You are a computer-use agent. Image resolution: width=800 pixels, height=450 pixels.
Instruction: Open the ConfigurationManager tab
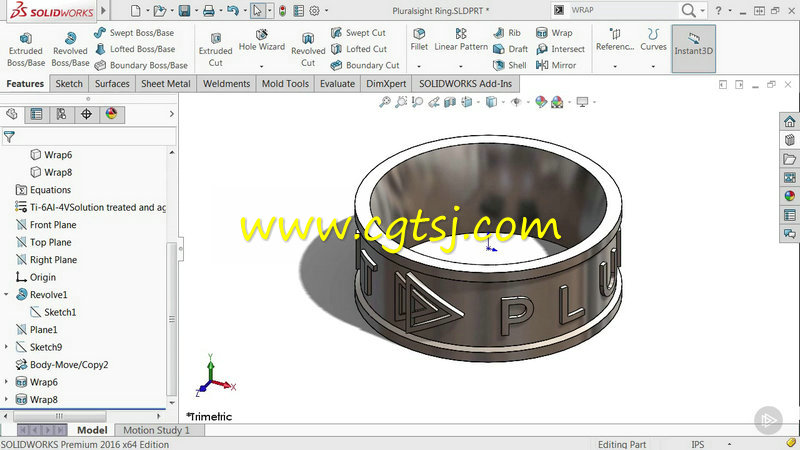click(61, 114)
